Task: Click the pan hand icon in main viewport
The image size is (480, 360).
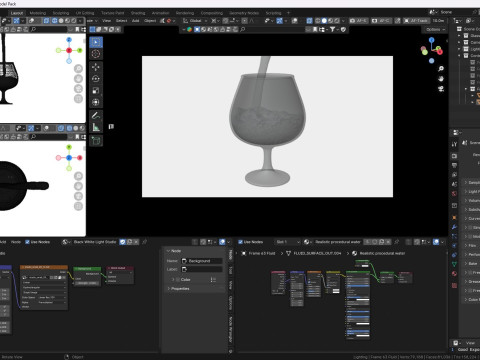Action: click(441, 79)
